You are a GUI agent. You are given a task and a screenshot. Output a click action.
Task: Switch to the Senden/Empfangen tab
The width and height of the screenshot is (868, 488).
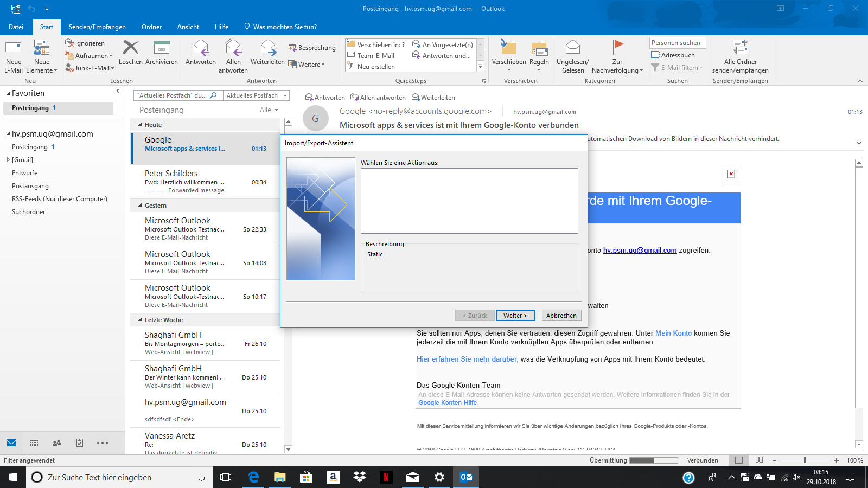[97, 27]
